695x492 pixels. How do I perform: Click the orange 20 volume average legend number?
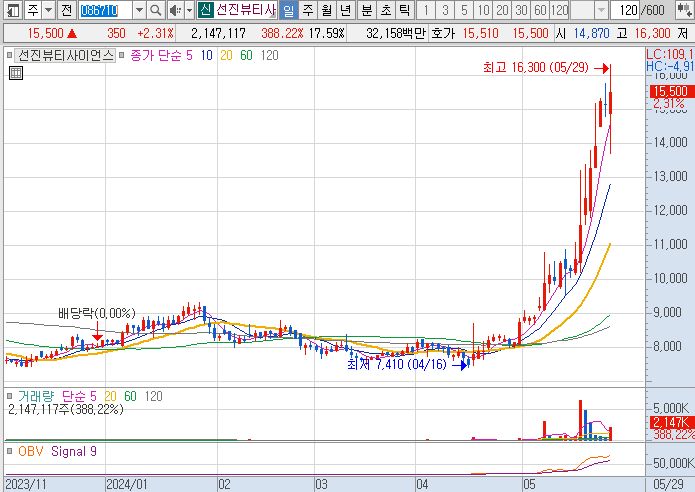(x=110, y=396)
